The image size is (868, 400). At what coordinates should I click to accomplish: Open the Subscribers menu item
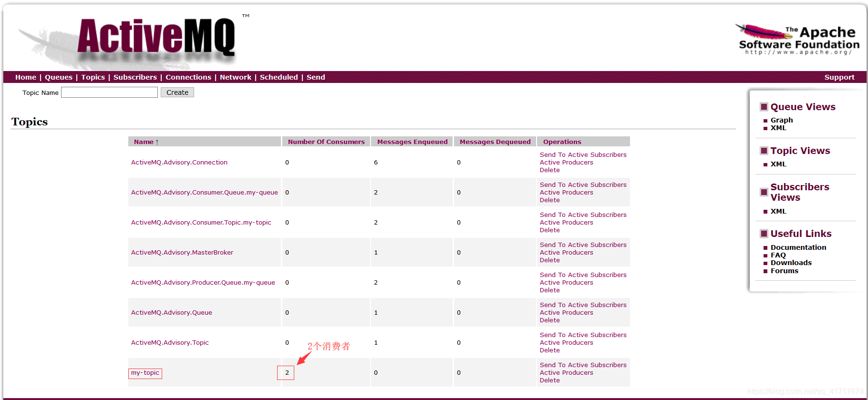135,77
